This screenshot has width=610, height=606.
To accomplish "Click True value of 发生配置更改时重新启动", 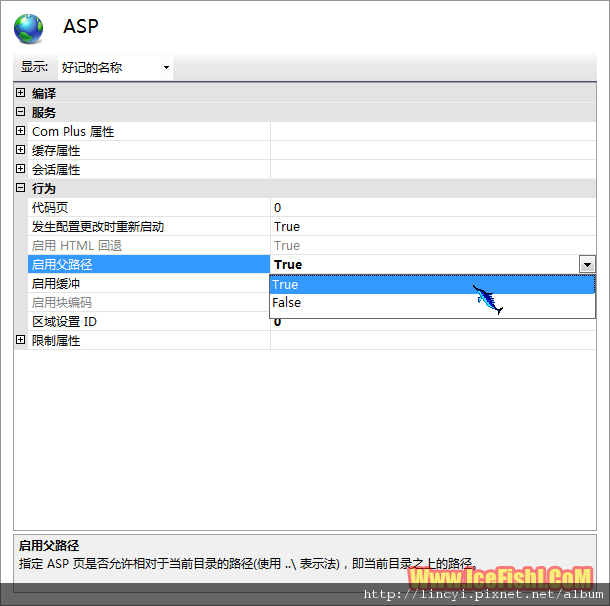I will [287, 227].
